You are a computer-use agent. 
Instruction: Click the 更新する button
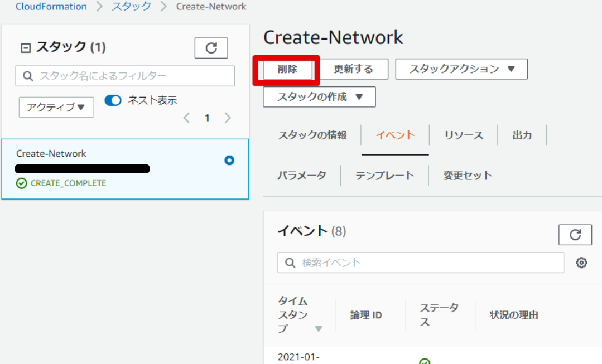[354, 69]
